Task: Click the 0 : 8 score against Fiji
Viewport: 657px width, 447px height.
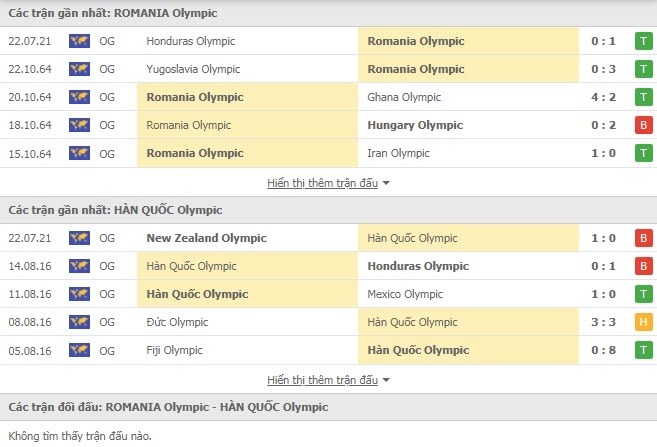Action: pos(603,350)
